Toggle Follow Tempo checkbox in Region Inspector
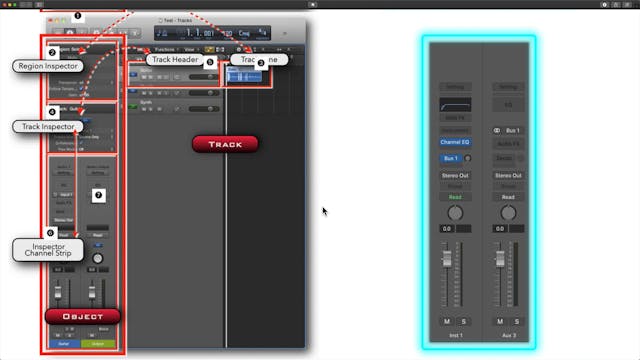This screenshot has height=360, width=640. [81, 89]
